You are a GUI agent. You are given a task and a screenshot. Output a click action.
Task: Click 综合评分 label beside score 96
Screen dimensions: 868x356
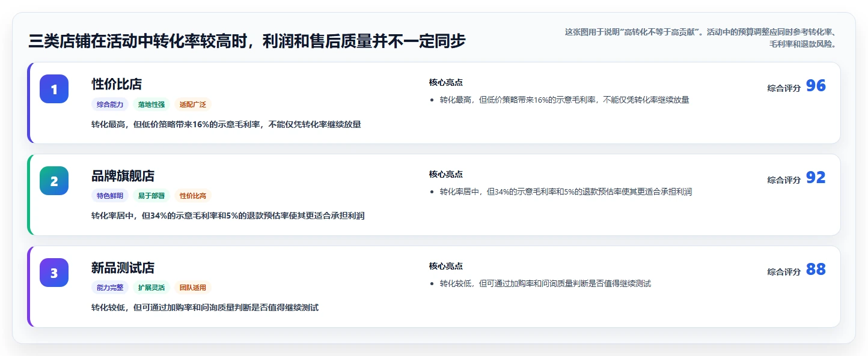click(784, 88)
